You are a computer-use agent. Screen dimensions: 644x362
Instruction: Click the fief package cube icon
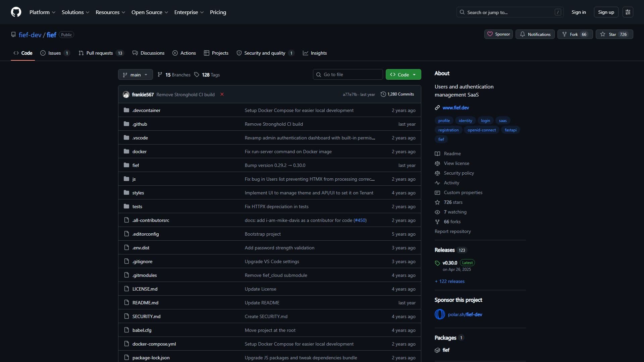tap(437, 350)
